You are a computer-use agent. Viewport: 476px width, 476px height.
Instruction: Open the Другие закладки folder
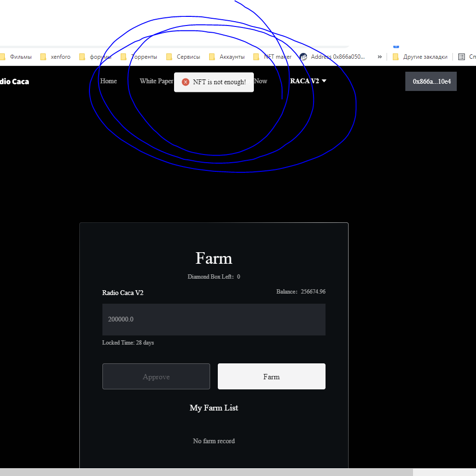(x=420, y=57)
